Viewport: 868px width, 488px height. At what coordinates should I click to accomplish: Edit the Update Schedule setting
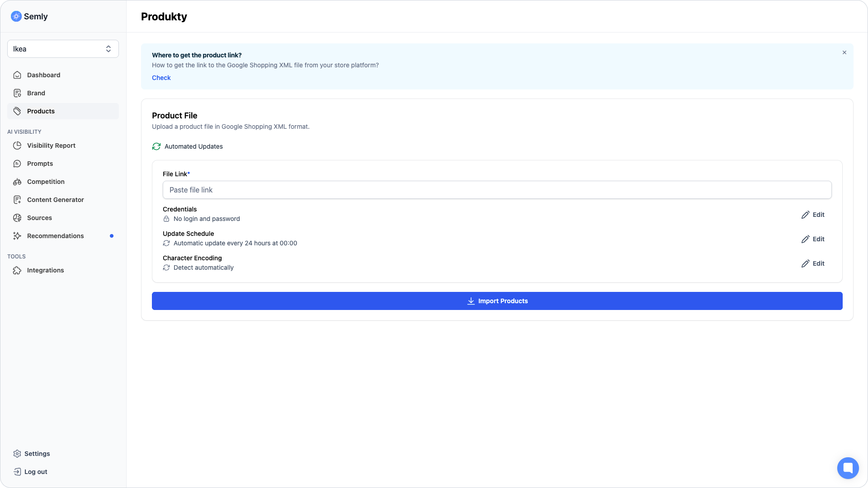[813, 239]
